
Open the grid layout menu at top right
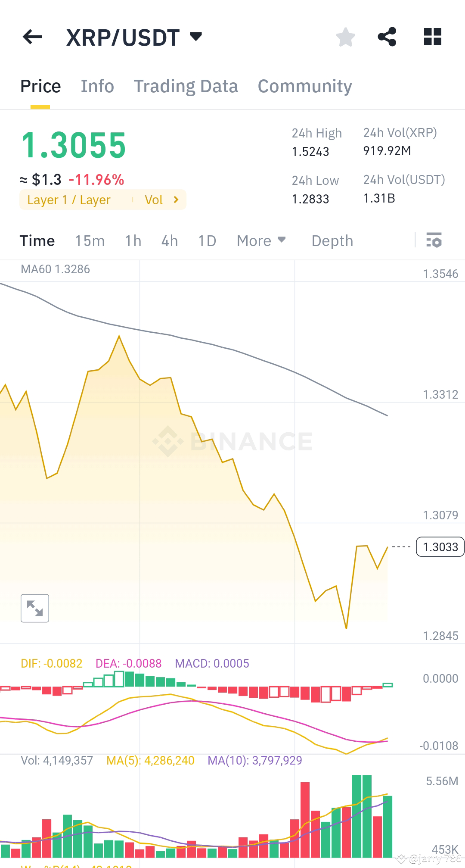(432, 37)
